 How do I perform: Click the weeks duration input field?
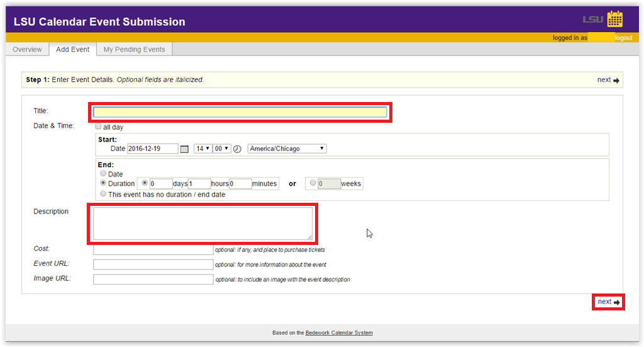330,184
